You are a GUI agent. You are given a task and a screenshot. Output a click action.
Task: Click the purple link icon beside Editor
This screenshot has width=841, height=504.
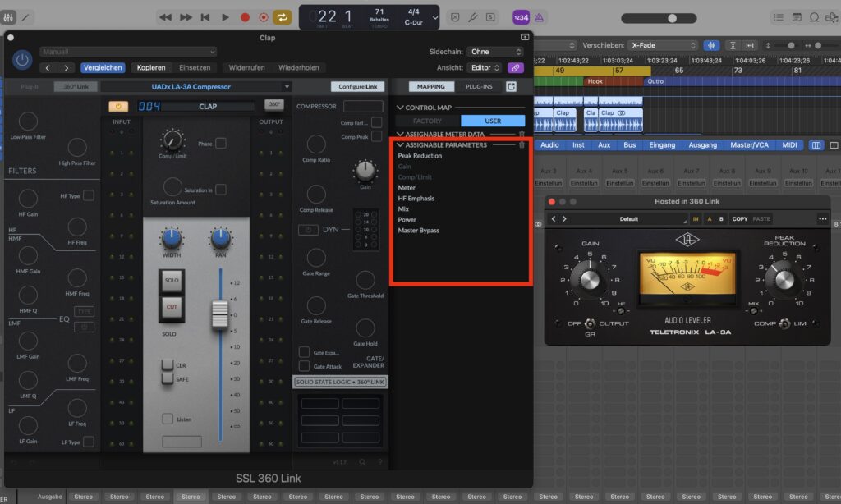515,68
